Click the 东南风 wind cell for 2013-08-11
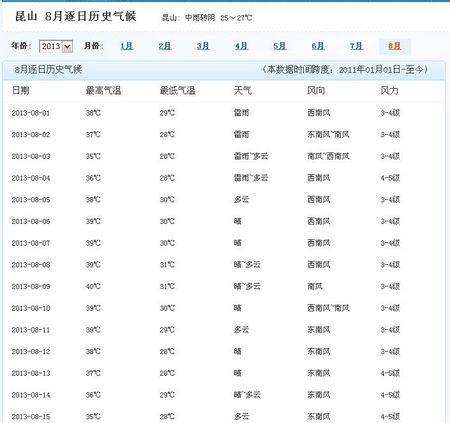 click(x=319, y=330)
